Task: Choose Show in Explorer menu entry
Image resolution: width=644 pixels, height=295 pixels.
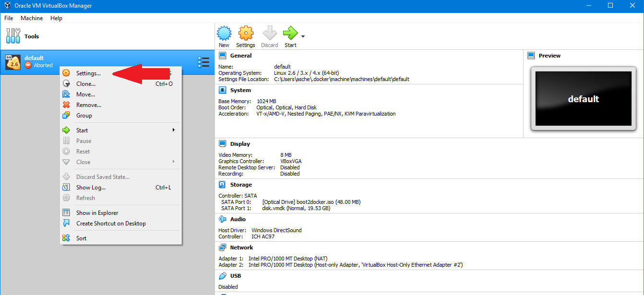Action: [121, 213]
